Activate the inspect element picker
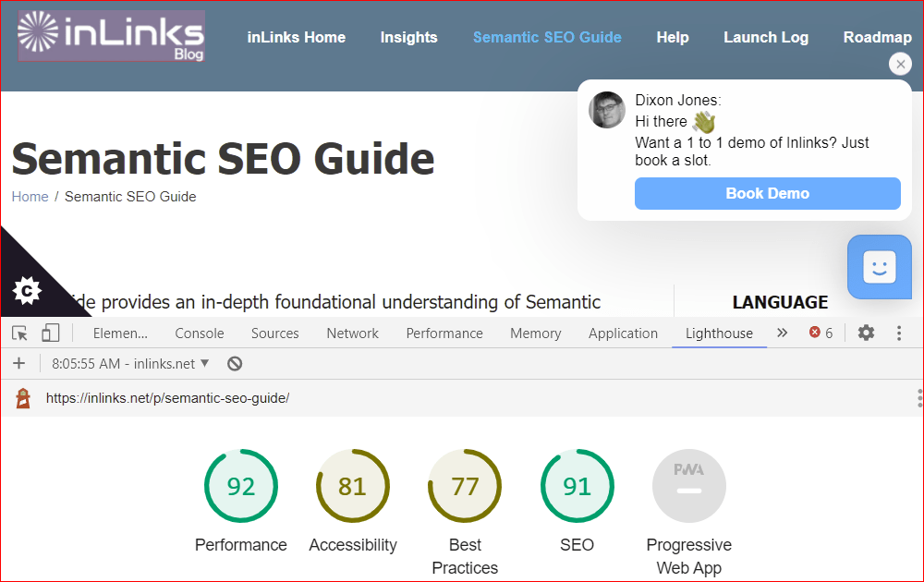Screen dimensions: 924x582 pyautogui.click(x=19, y=333)
